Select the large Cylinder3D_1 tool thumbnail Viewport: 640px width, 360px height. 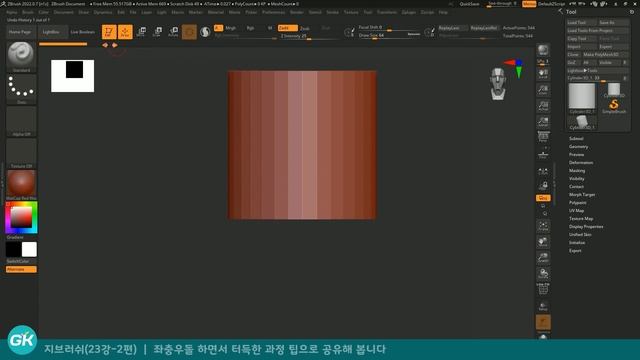tap(582, 98)
